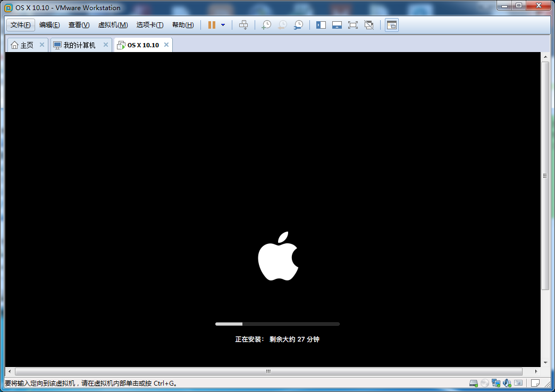
Task: Take a snapshot of this virtual machine
Action: tap(266, 25)
